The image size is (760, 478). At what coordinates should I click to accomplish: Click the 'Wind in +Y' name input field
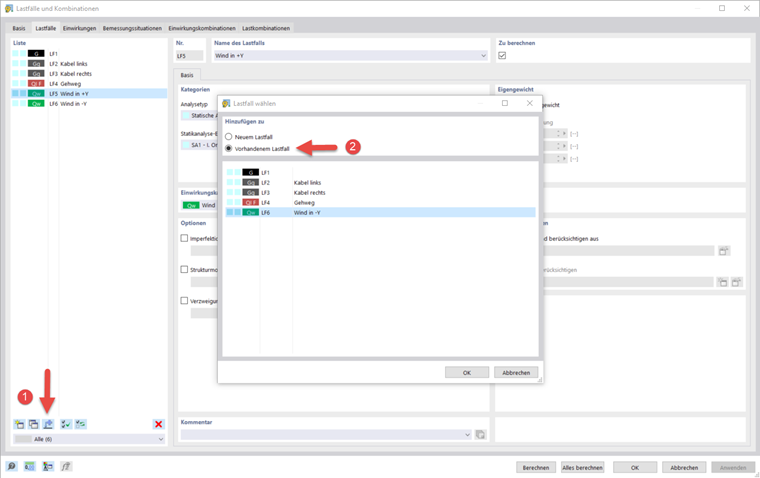[x=350, y=56]
